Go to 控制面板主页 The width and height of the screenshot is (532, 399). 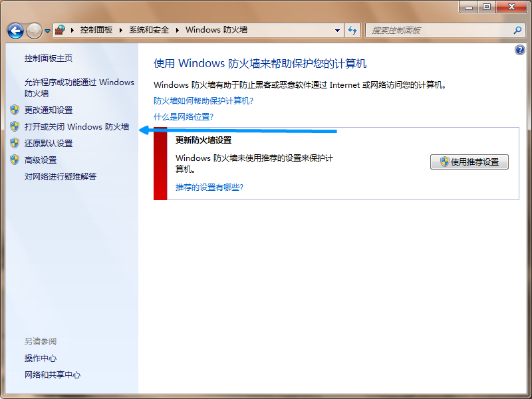(48, 59)
